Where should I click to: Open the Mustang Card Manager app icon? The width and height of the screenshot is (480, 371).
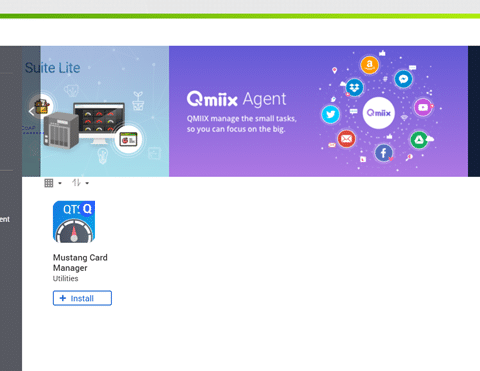(x=74, y=222)
